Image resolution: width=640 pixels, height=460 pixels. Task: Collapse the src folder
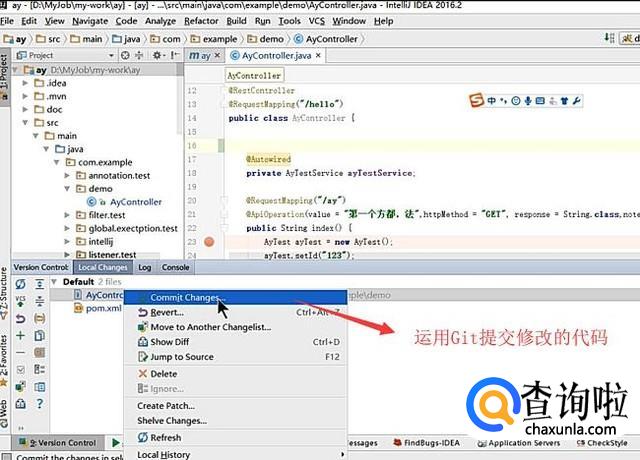pyautogui.click(x=25, y=122)
